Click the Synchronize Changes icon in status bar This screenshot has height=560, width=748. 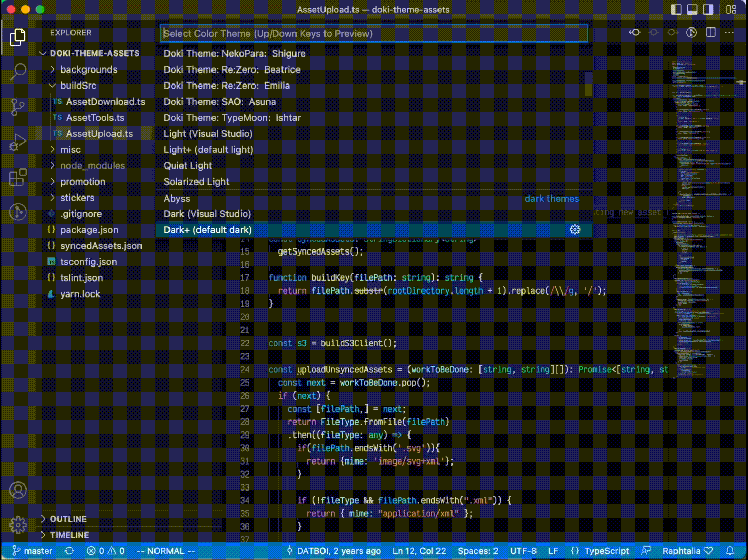69,551
